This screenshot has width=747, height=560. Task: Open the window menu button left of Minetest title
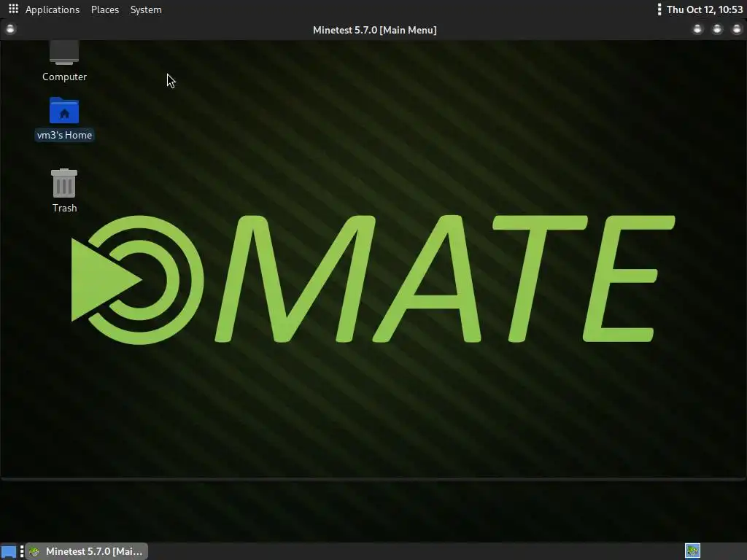pyautogui.click(x=10, y=29)
